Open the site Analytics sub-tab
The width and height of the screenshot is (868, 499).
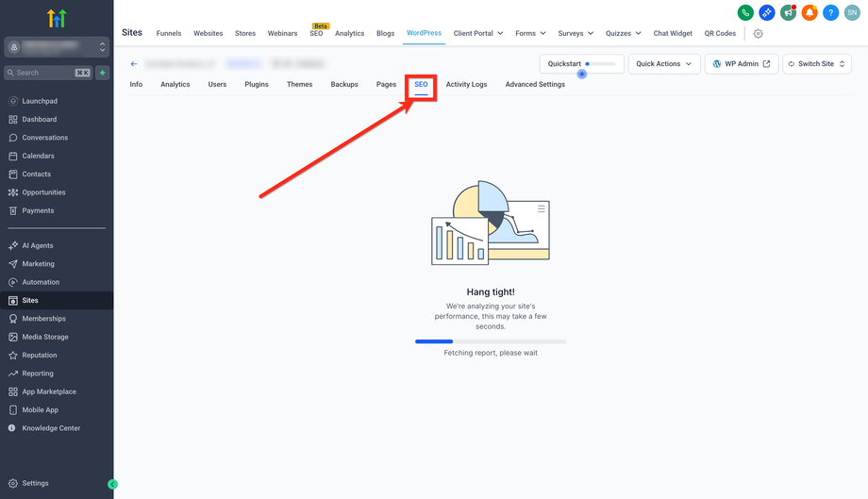175,84
